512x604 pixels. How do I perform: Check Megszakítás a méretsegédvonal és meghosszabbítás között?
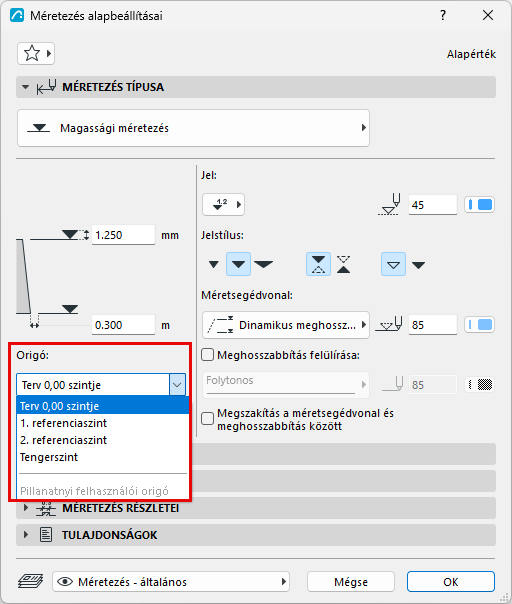click(x=208, y=419)
